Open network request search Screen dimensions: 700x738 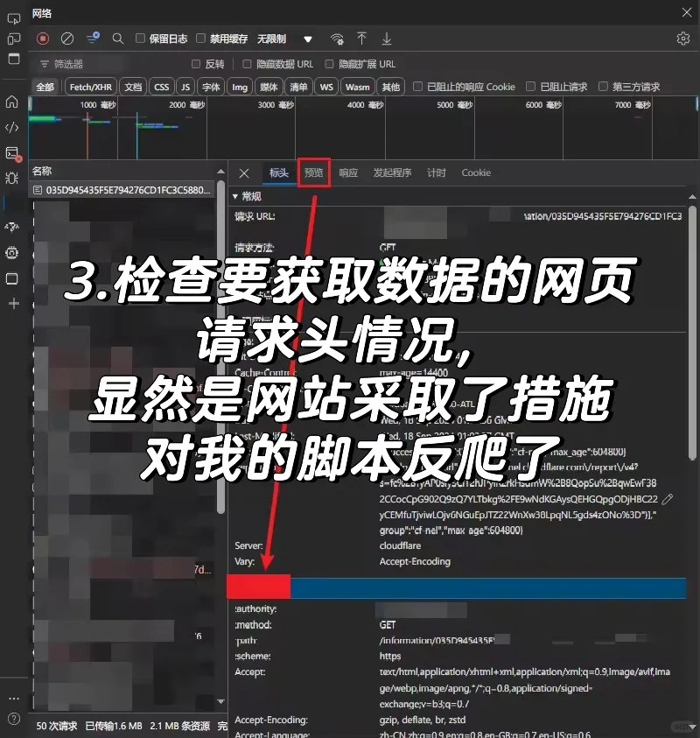coord(118,39)
